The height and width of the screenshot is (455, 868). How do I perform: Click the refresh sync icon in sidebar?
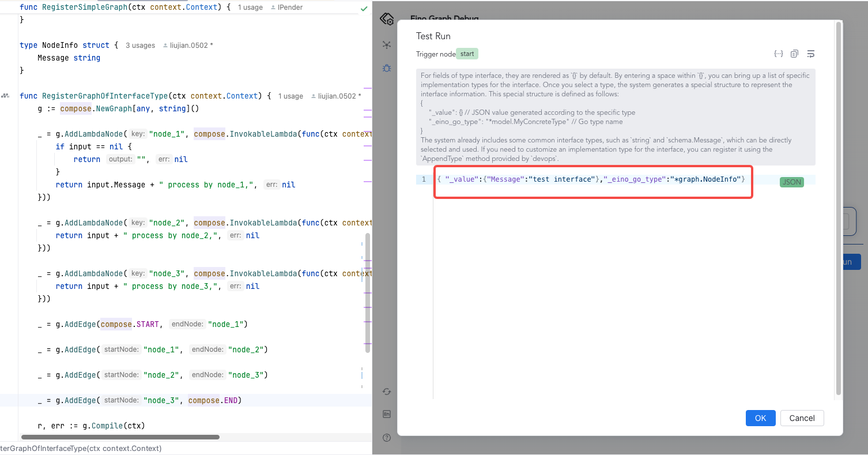387,392
